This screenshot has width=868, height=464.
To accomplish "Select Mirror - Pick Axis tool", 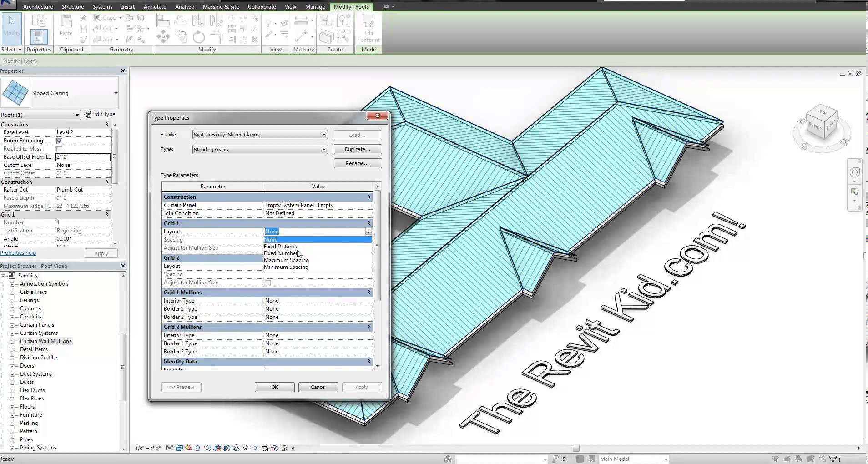I will tap(198, 21).
